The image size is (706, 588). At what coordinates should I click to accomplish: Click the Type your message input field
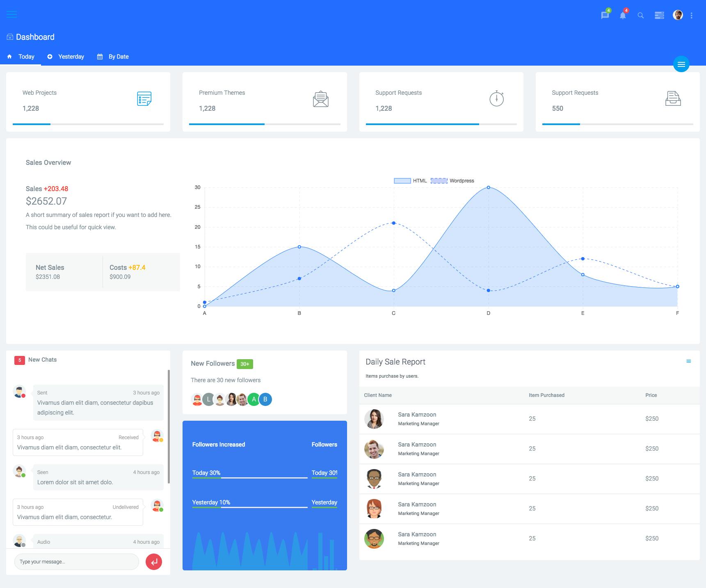point(77,562)
